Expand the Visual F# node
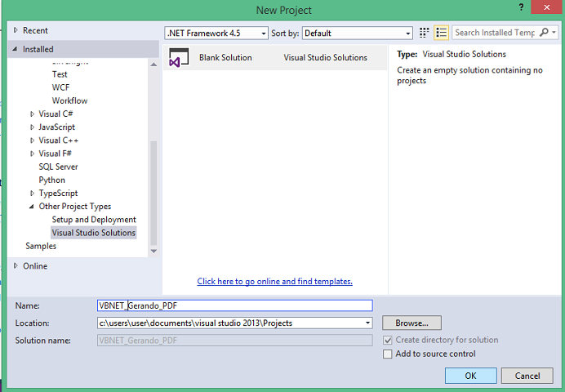Viewport: 565px width, 392px height. [32, 154]
